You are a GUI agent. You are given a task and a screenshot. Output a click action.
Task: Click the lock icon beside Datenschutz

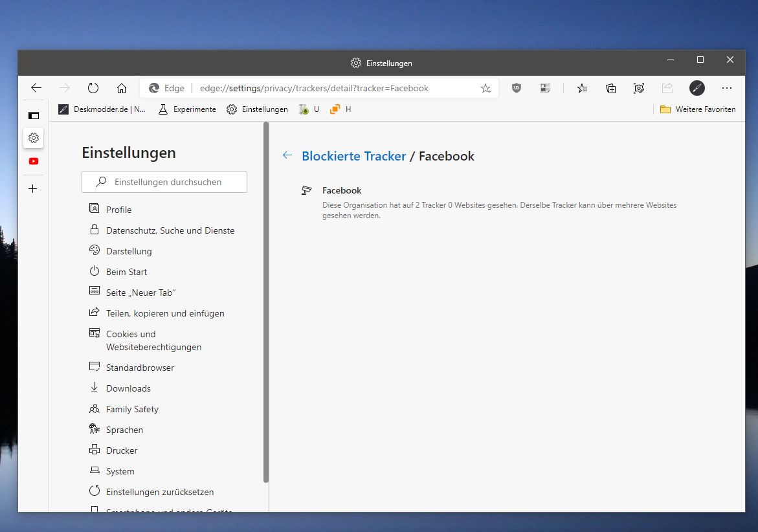(95, 229)
